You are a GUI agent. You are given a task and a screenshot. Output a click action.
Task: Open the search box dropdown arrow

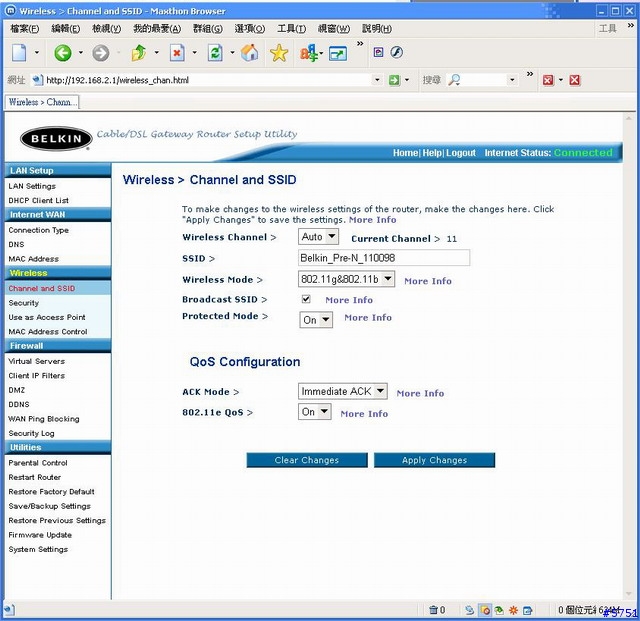[x=512, y=80]
